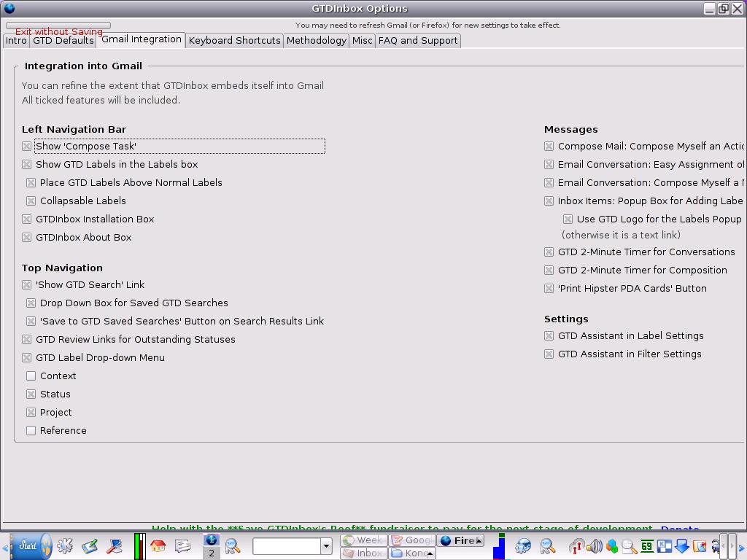Click the left magnifier search icon beside pager

coord(233,545)
